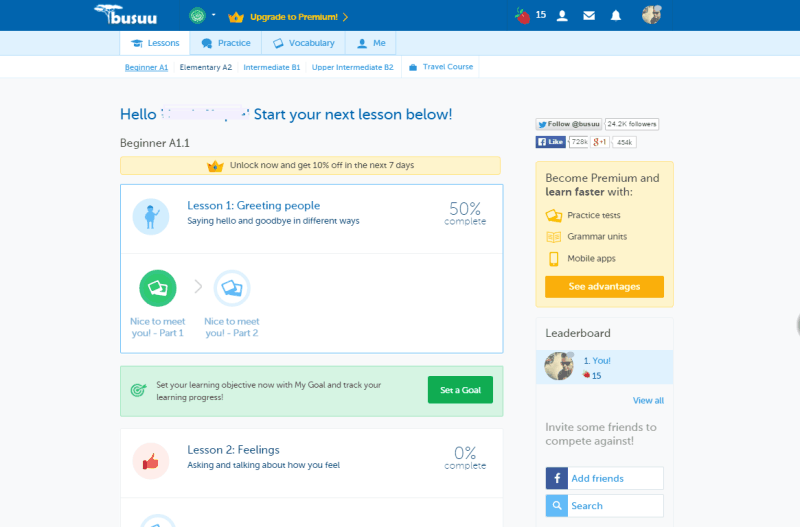The width and height of the screenshot is (800, 527).
Task: Open the Nice to meet you Part 2 icon
Action: [x=232, y=288]
